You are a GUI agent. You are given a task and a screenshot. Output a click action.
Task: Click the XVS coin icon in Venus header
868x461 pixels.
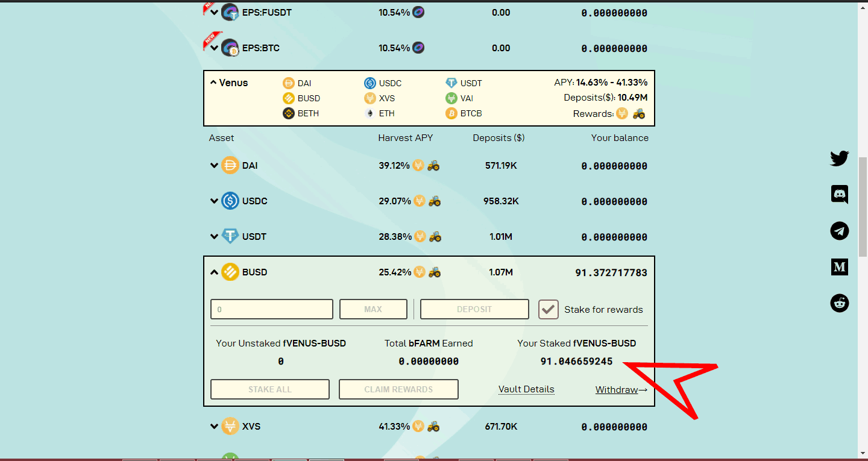[x=370, y=98]
